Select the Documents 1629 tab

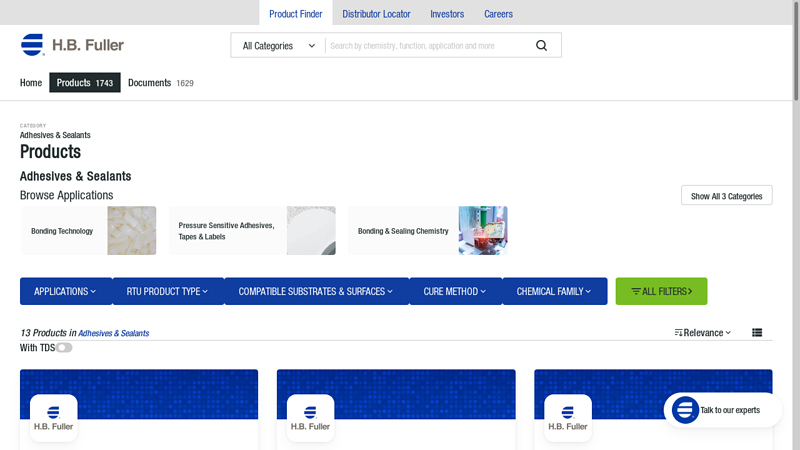pyautogui.click(x=161, y=83)
